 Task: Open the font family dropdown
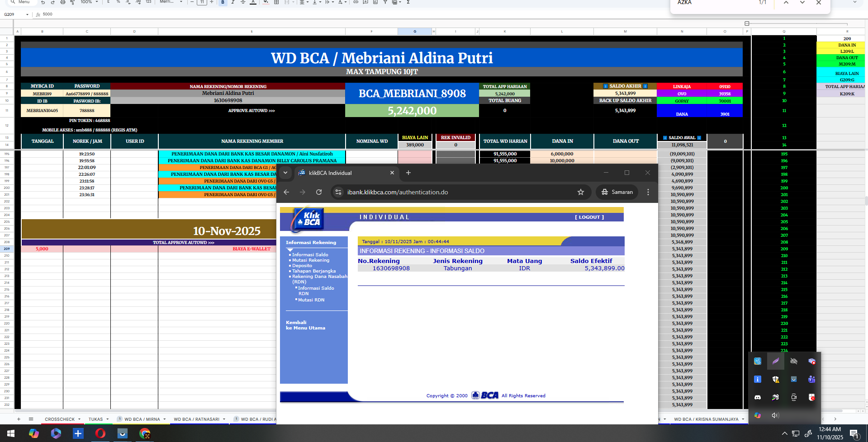171,2
